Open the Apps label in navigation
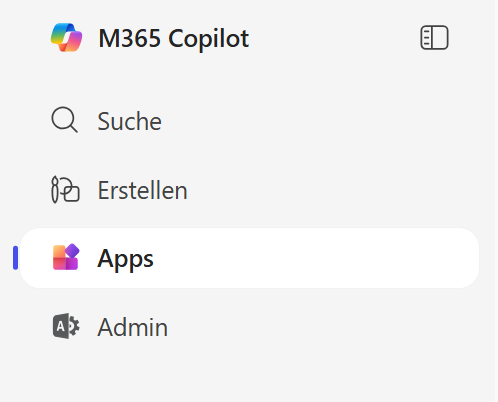Screen dimensions: 498x402 tap(125, 259)
